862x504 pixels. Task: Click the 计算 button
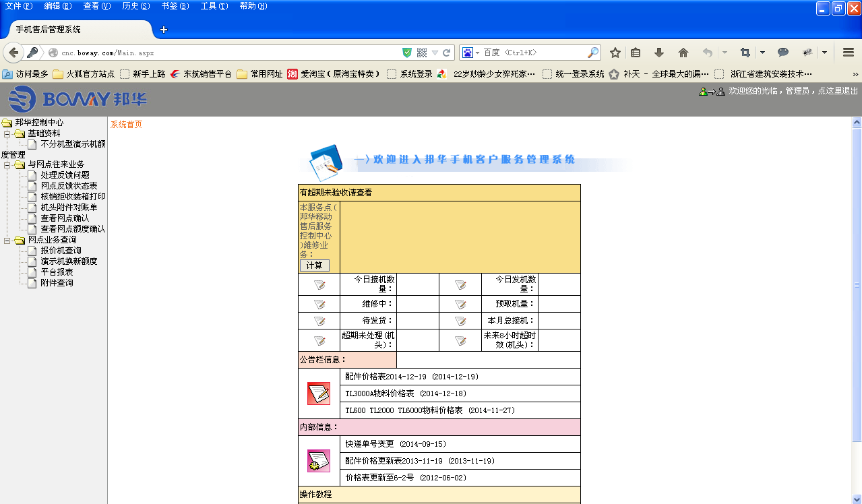point(314,265)
